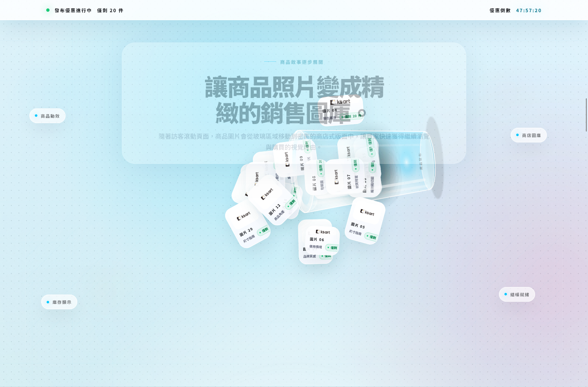588x387 pixels.
Task: Click the 商品動效 floating chip
Action: pos(47,116)
